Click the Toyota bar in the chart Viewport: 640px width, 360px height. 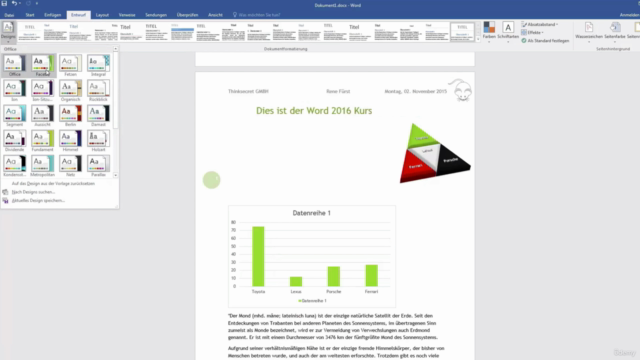(258, 256)
